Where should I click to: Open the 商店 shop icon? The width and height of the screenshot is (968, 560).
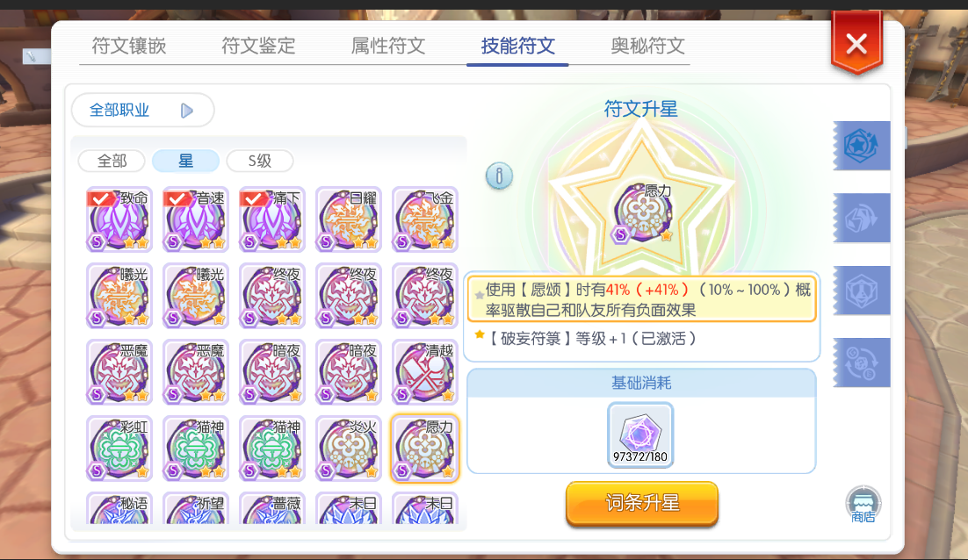point(863,505)
